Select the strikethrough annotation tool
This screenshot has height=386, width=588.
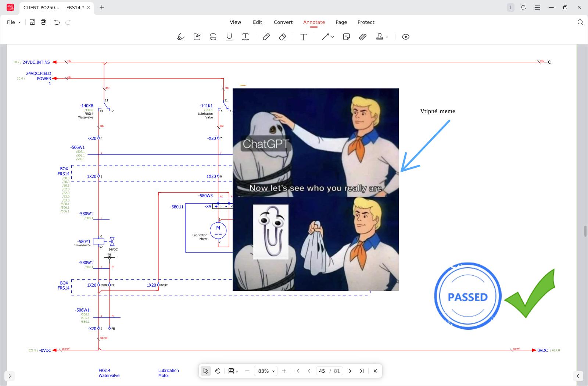coord(213,37)
